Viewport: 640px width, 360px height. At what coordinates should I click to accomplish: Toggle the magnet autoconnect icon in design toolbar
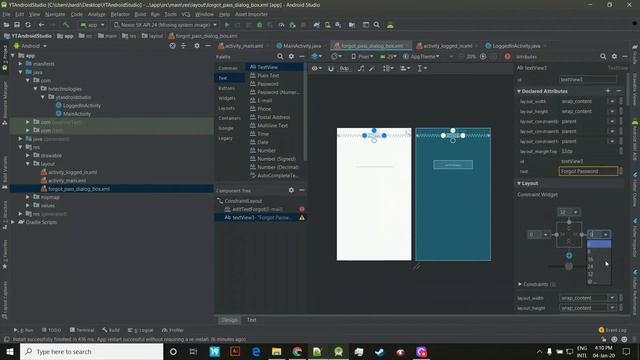(x=331, y=68)
